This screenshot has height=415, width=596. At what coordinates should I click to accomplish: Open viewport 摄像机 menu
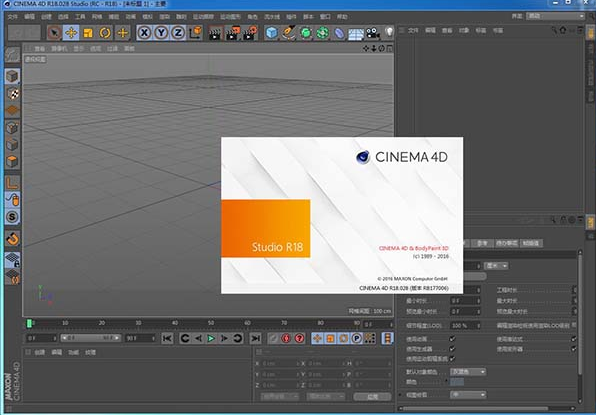tap(59, 49)
